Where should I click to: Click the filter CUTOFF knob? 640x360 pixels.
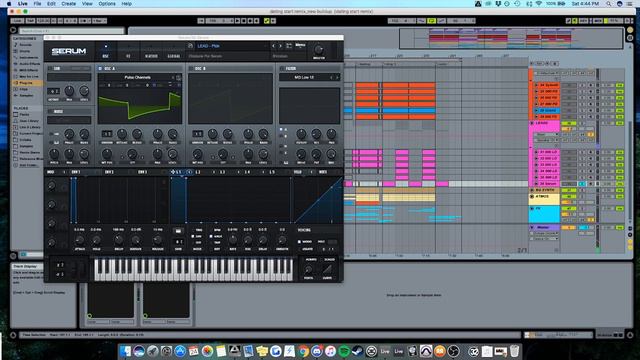301,133
